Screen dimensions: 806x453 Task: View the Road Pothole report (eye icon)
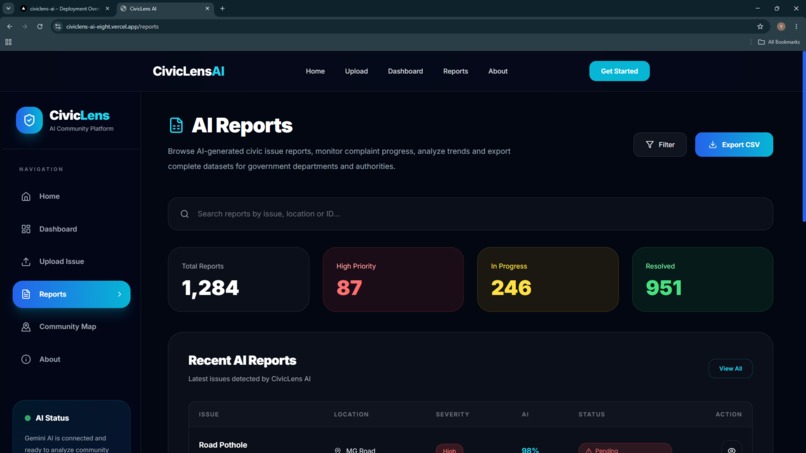[731, 449]
